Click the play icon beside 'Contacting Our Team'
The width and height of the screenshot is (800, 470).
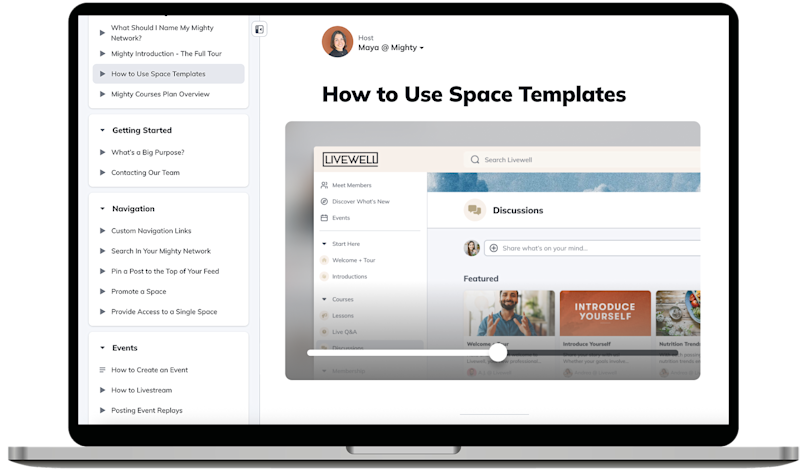tap(102, 173)
